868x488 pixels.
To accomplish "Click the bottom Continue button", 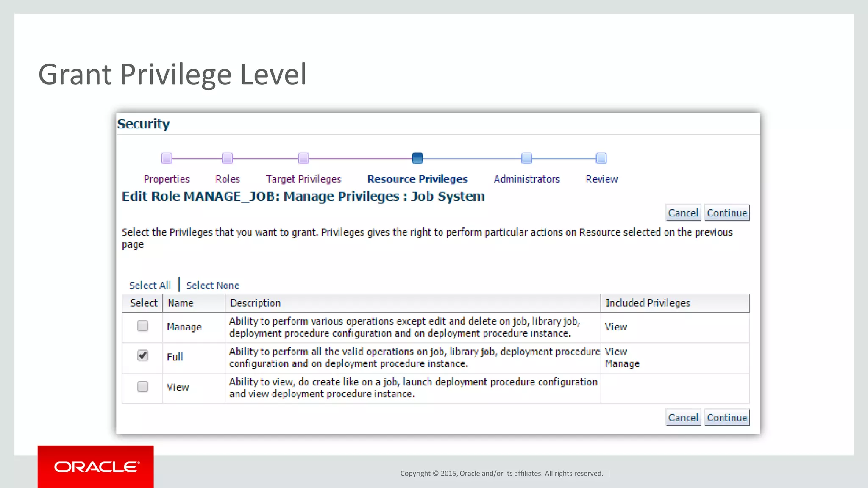I will 727,417.
